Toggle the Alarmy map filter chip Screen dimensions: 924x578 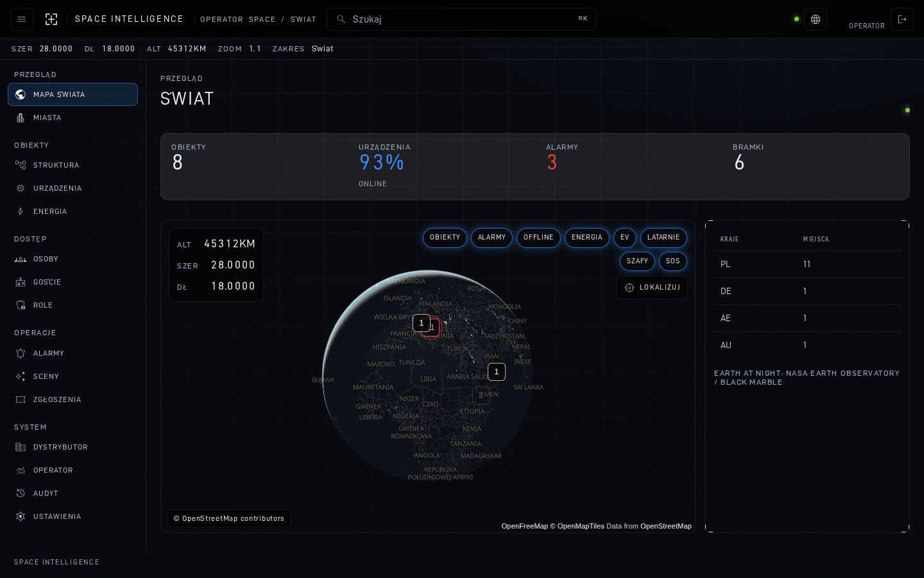(492, 238)
